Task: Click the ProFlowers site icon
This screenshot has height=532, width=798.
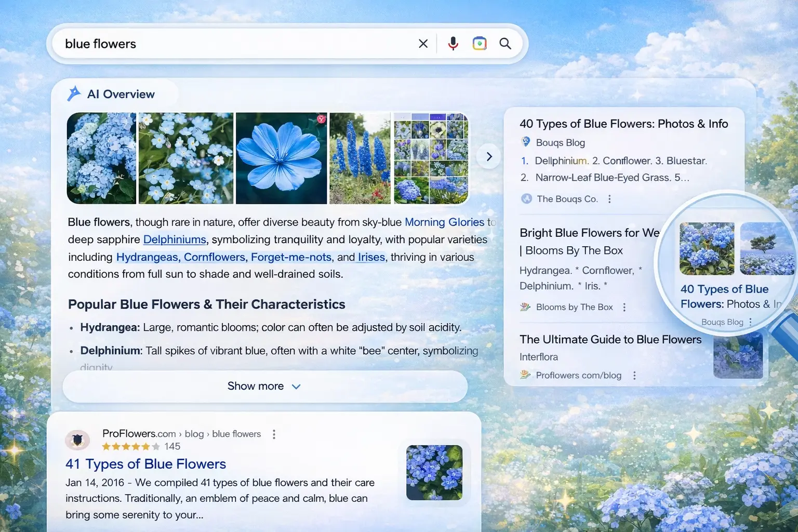Action: click(78, 440)
